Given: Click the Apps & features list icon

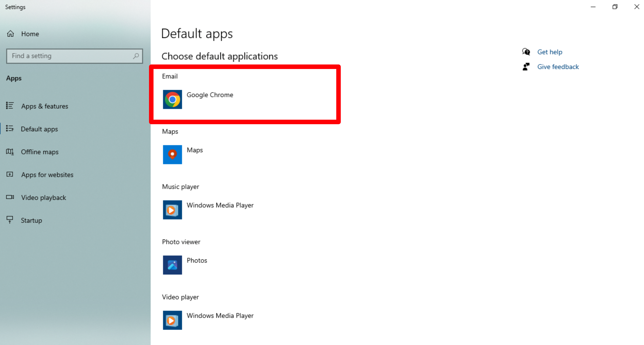Looking at the screenshot, I should (x=10, y=106).
